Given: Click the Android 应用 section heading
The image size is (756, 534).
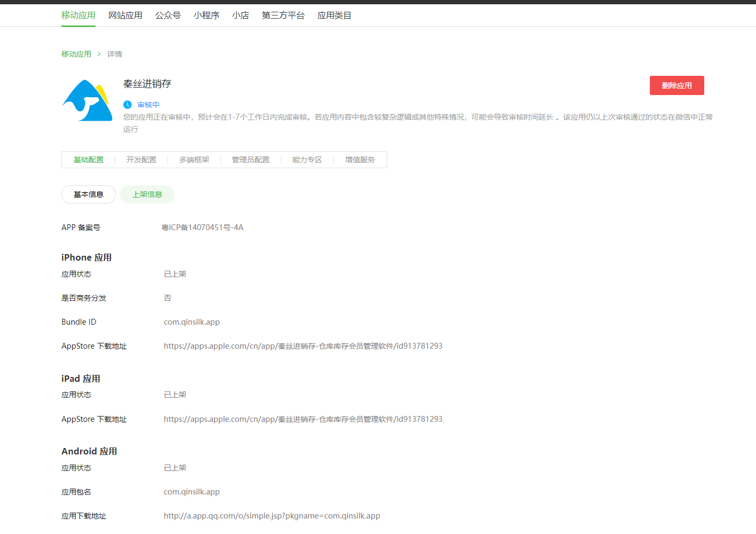Looking at the screenshot, I should pyautogui.click(x=89, y=451).
